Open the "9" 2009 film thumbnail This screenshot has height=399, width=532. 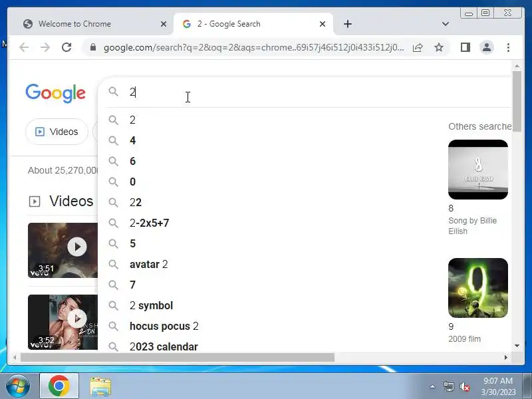click(x=478, y=288)
